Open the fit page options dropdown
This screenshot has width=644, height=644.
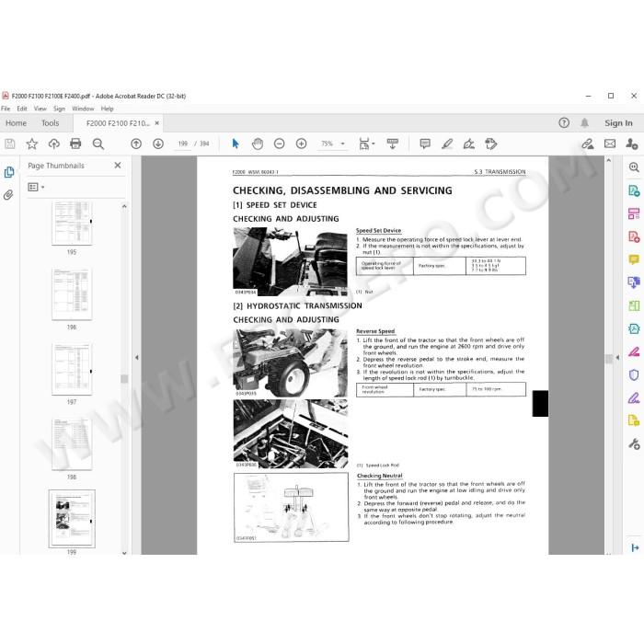coord(366,144)
